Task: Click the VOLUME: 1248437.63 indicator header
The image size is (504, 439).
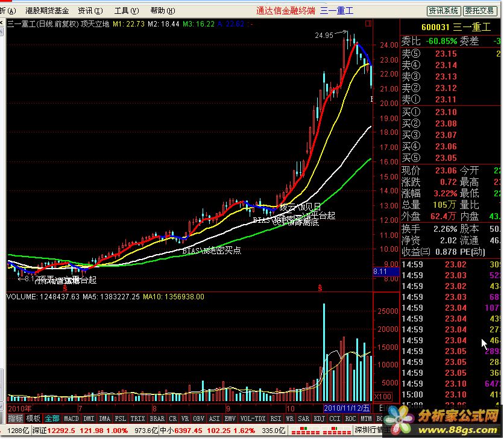Action: pyautogui.click(x=43, y=297)
